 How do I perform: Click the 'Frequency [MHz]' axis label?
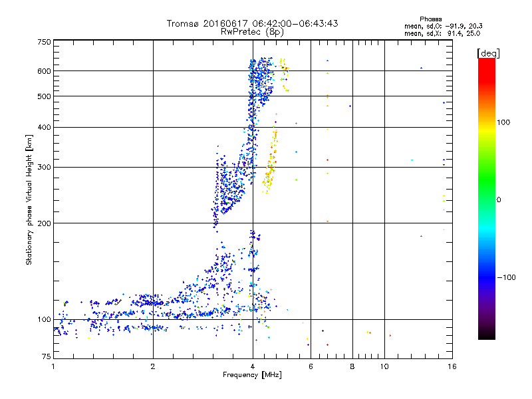(x=252, y=375)
